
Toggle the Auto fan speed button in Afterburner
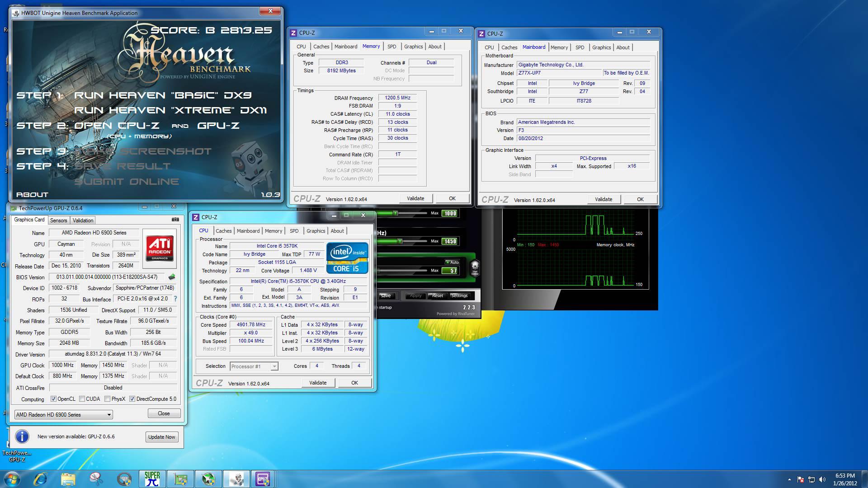[x=452, y=262]
